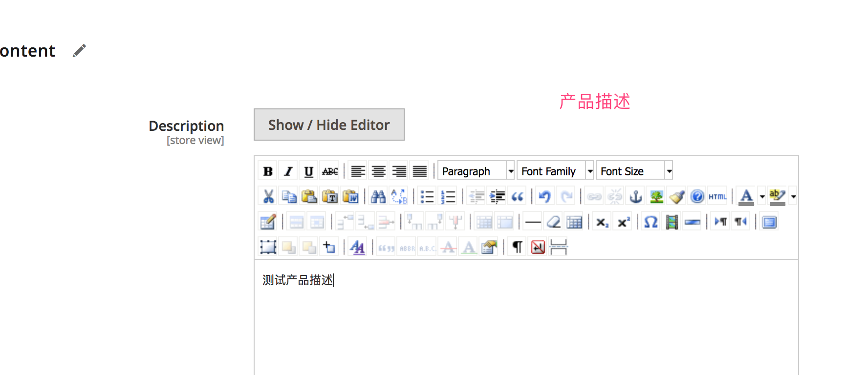Open the Font Family dropdown
The image size is (868, 375).
[555, 171]
